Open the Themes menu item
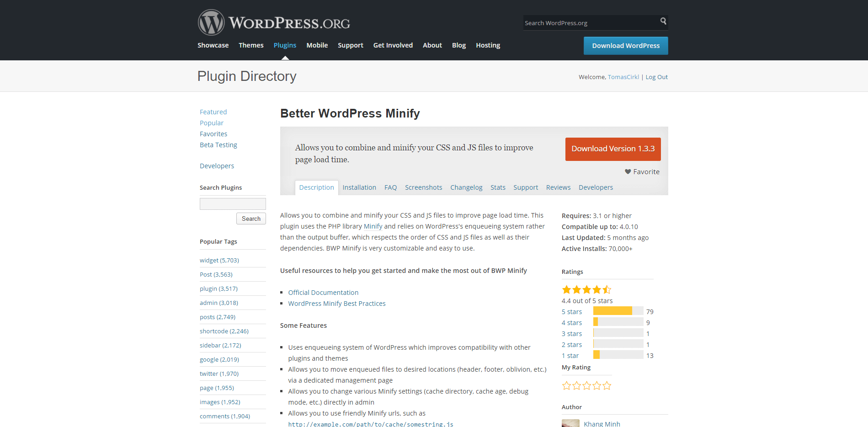The width and height of the screenshot is (868, 427). click(251, 45)
